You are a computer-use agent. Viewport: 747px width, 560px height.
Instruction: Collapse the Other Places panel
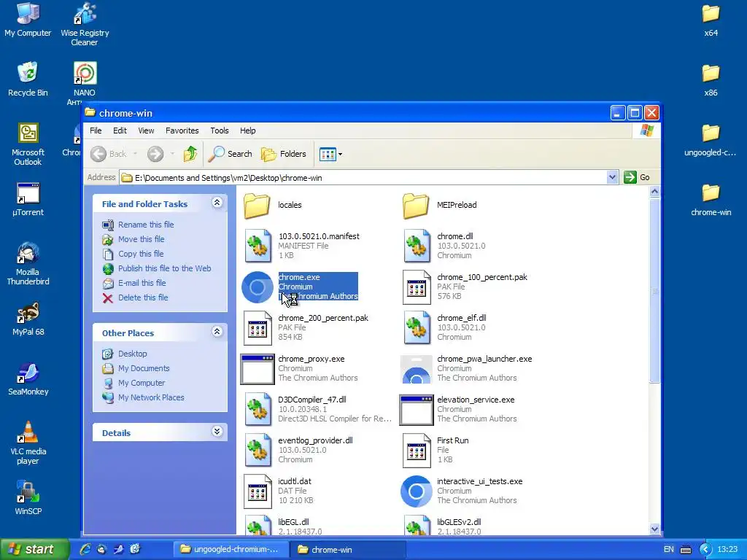click(217, 332)
